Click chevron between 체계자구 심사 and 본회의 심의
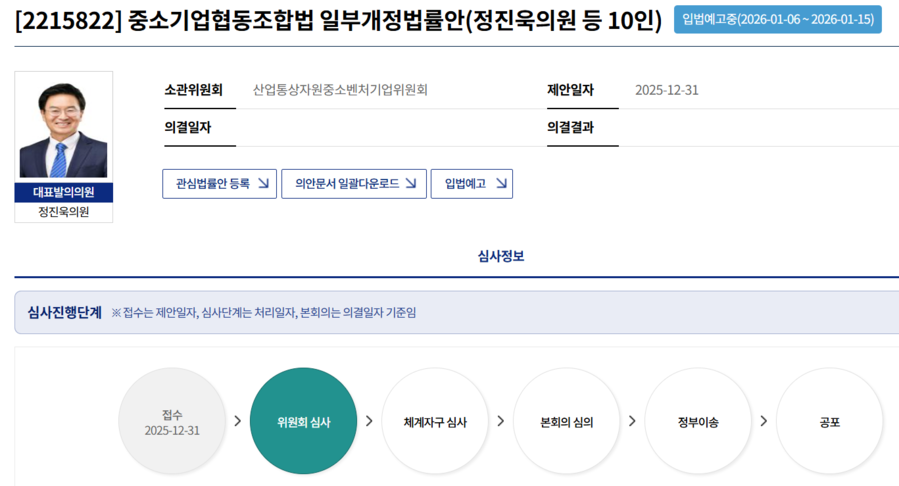Screen dimensions: 899x486 tap(500, 421)
